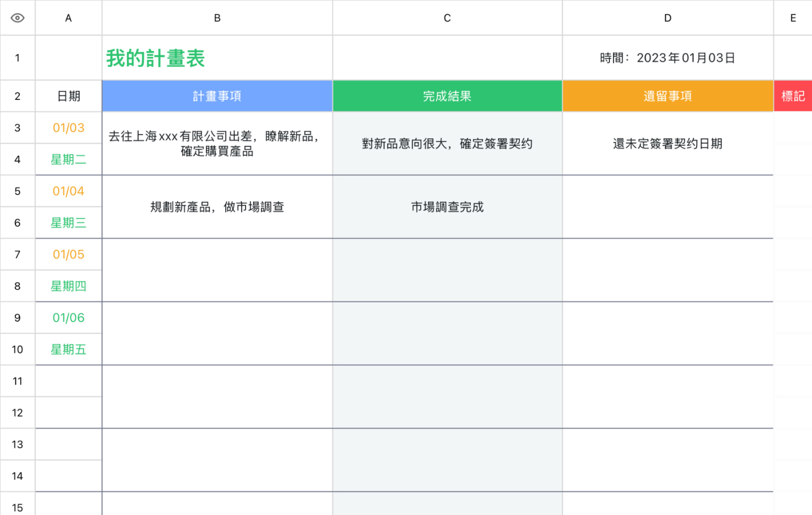This screenshot has width=812, height=515.
Task: Click the green 完成結果 header cell
Action: click(447, 96)
